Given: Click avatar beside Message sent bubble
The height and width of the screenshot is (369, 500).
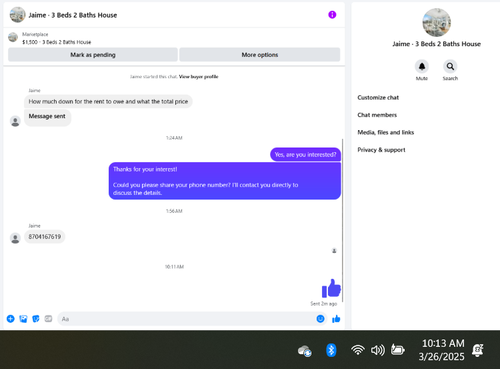Looking at the screenshot, I should pyautogui.click(x=15, y=121).
